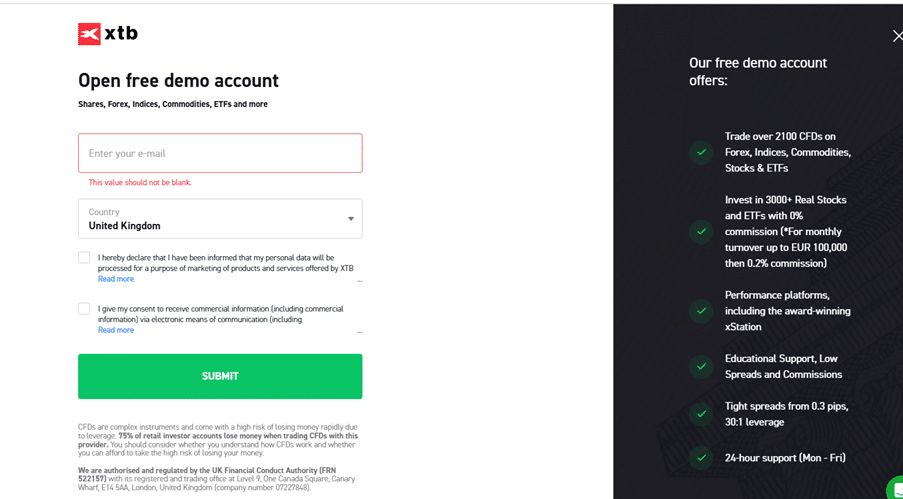
Task: Open Read more under commercial information consent
Action: [116, 330]
